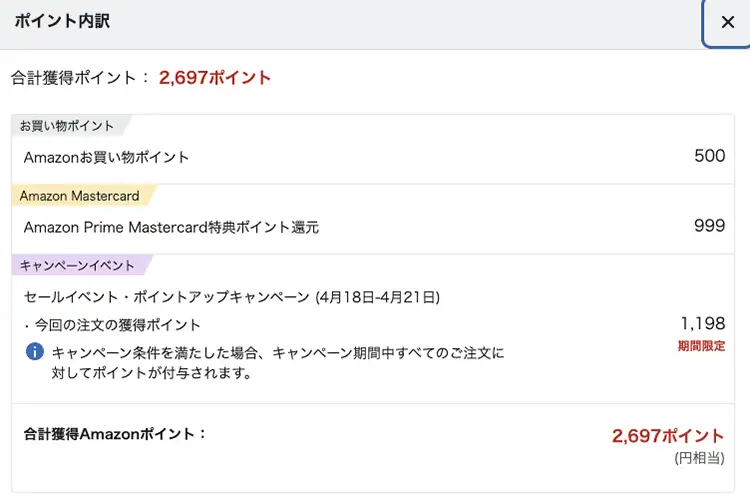The width and height of the screenshot is (750, 502).
Task: Click Amazon Prime Mastercard特典ポイント還元 row
Action: [171, 227]
